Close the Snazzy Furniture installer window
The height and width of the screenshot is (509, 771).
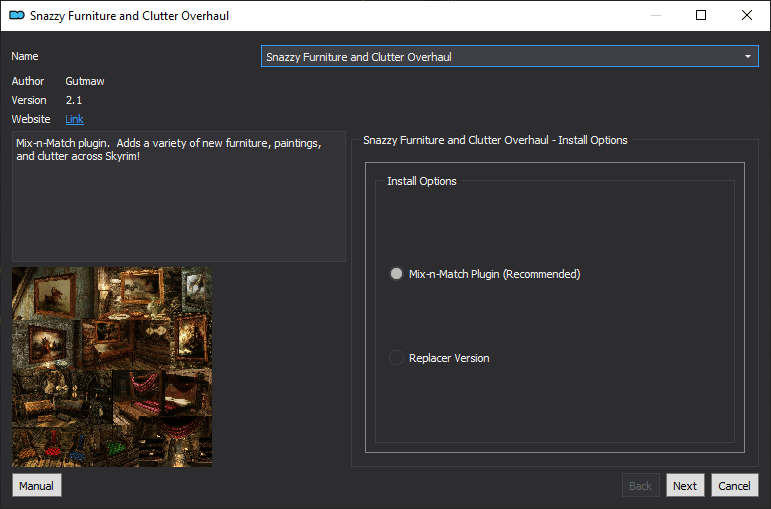tap(746, 15)
